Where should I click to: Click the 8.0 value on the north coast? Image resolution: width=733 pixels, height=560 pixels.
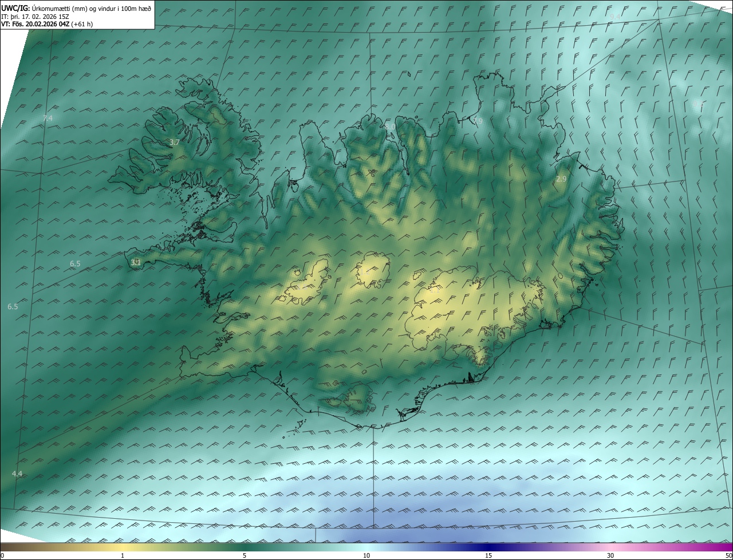click(390, 126)
